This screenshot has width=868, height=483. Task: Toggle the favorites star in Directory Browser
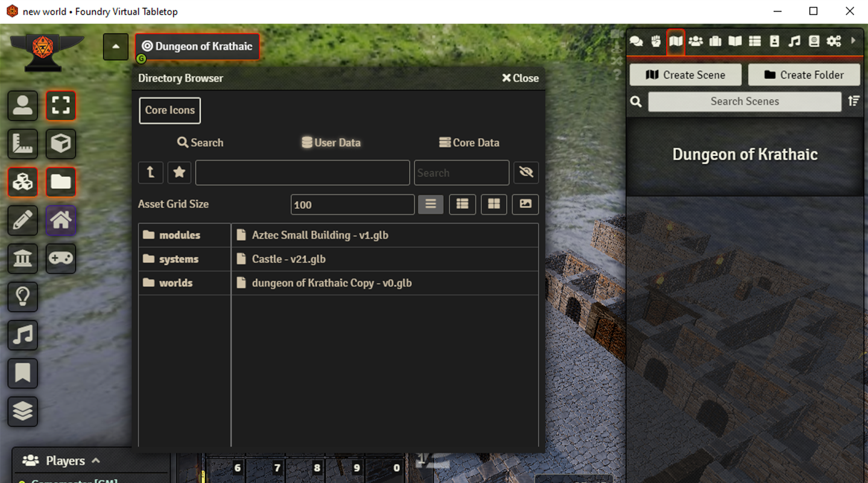179,172
